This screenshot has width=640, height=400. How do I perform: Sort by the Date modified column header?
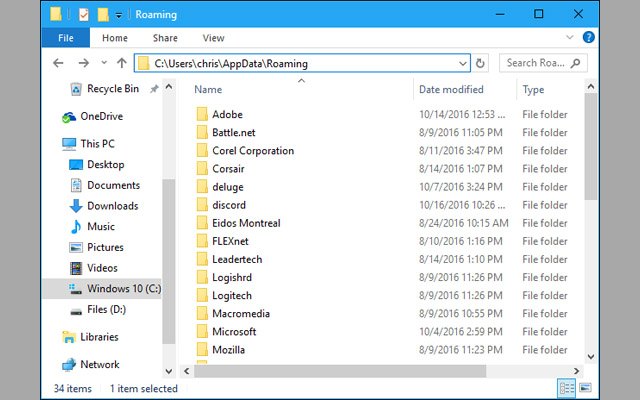[x=453, y=90]
